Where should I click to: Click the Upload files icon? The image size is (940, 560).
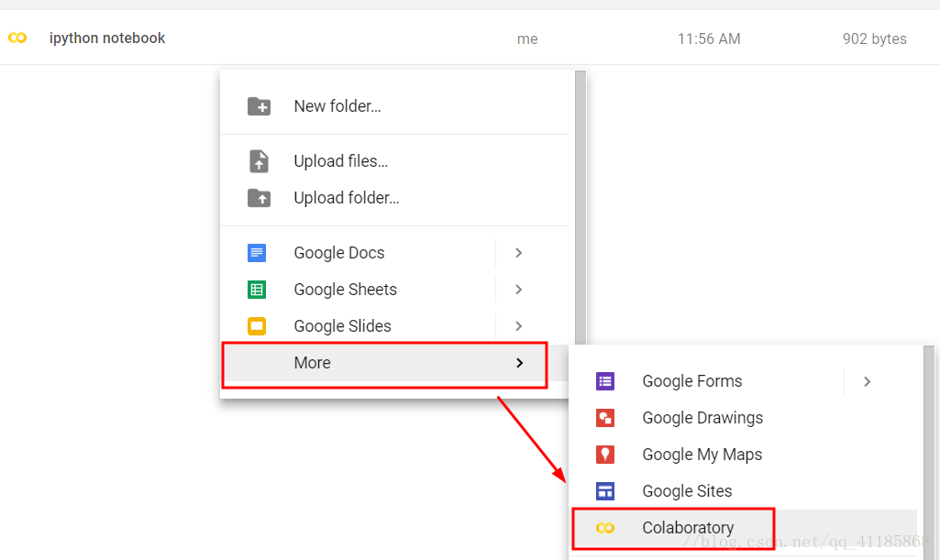tap(259, 161)
